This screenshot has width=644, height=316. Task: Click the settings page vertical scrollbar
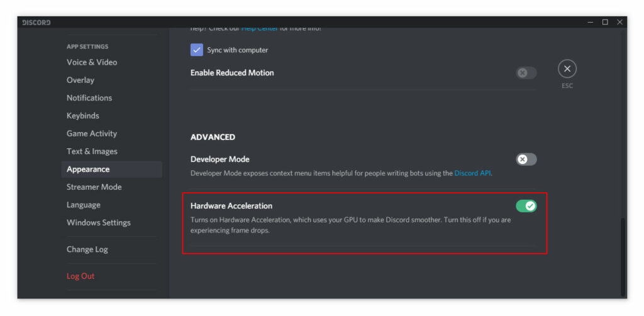[623, 256]
